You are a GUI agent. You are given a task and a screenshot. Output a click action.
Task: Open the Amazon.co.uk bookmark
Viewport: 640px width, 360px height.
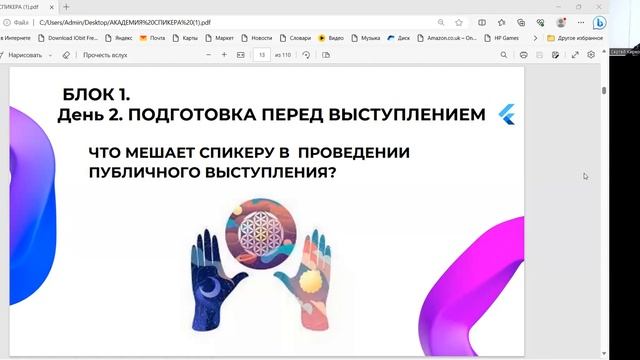[447, 38]
